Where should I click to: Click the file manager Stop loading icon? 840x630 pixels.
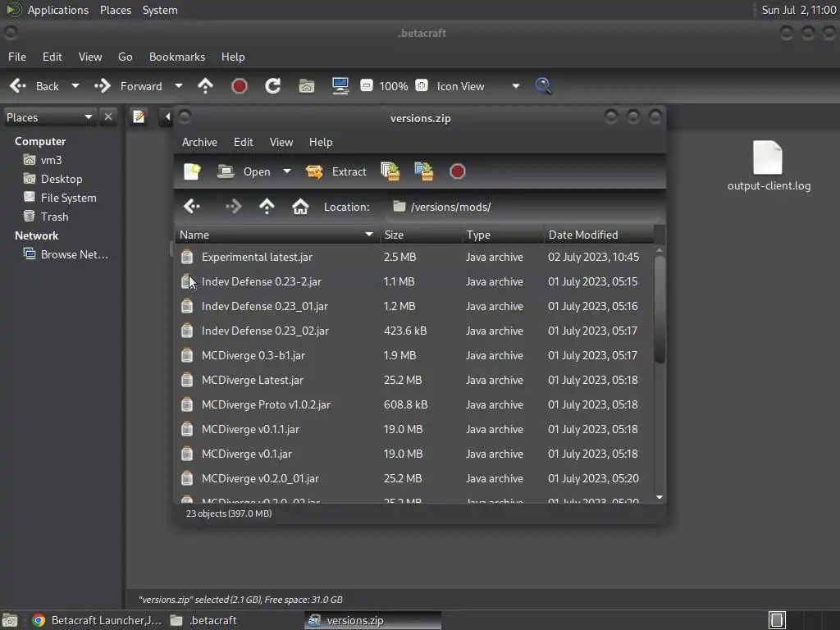pos(240,85)
